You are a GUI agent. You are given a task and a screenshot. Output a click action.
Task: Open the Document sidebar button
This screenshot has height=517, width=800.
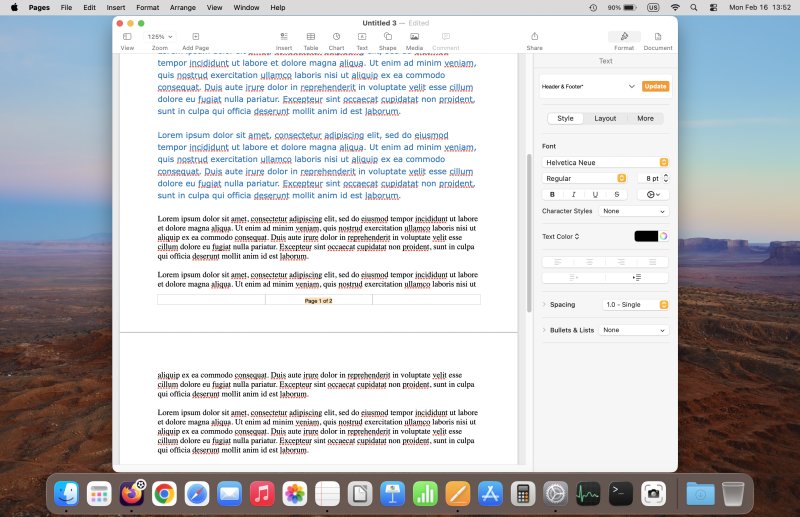657,37
